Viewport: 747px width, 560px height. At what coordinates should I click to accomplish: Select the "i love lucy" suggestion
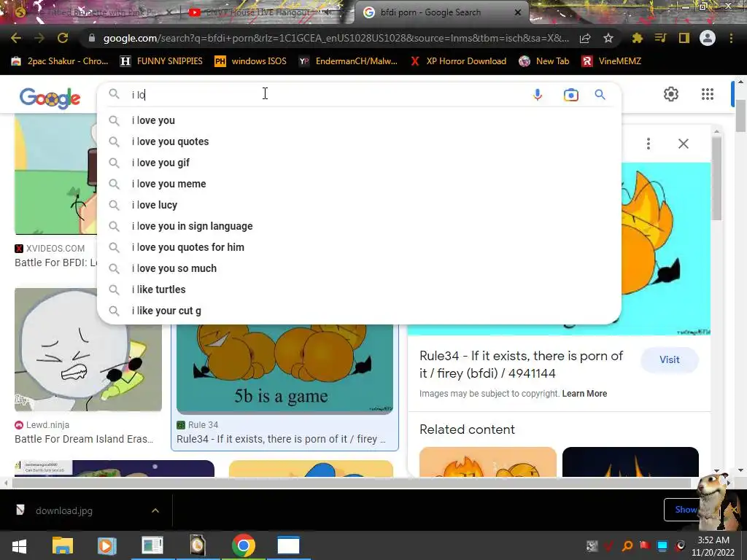click(359, 205)
